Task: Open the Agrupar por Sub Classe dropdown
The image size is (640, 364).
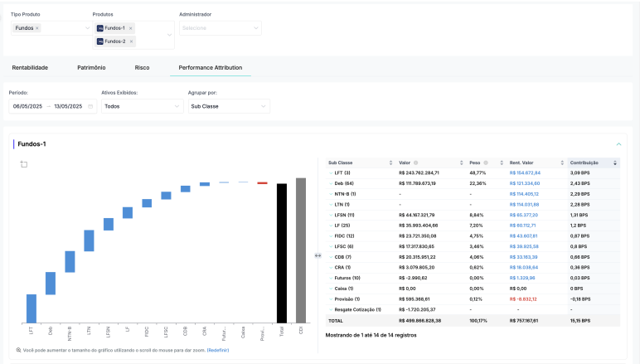Action: tap(229, 106)
